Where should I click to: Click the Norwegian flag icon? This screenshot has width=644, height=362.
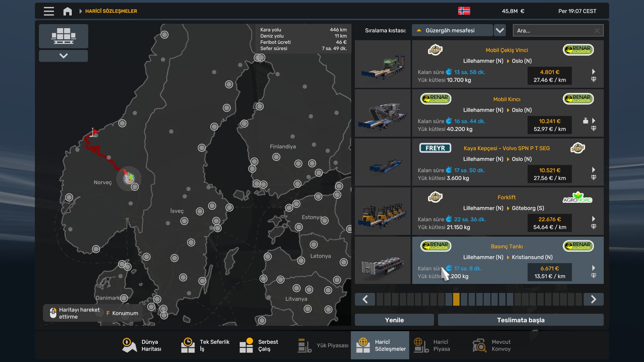[464, 11]
